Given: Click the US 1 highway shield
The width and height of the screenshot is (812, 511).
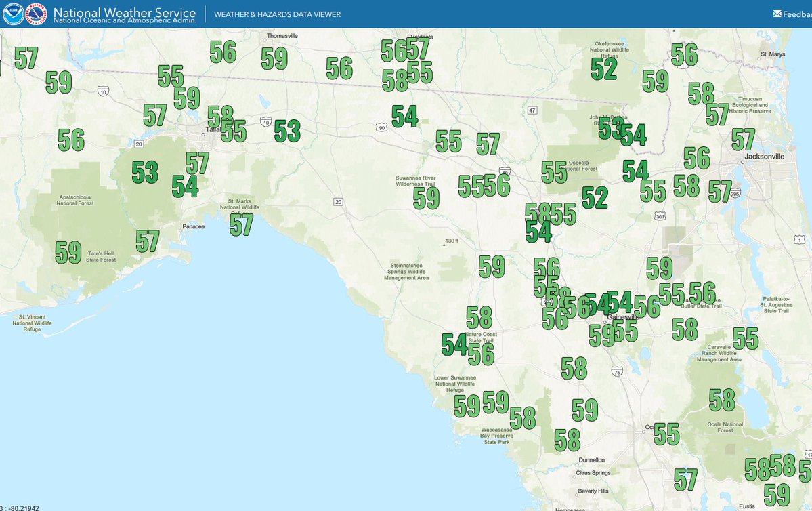Looking at the screenshot, I should click(x=800, y=239).
